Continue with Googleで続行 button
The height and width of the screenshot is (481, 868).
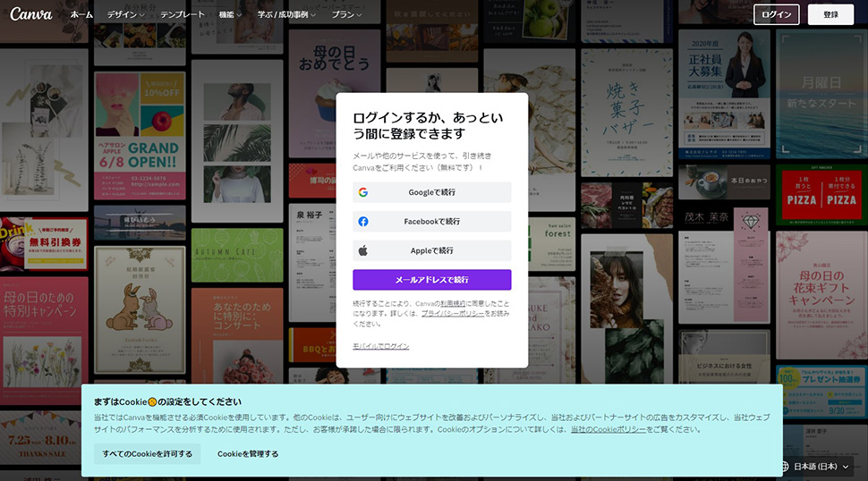point(432,192)
